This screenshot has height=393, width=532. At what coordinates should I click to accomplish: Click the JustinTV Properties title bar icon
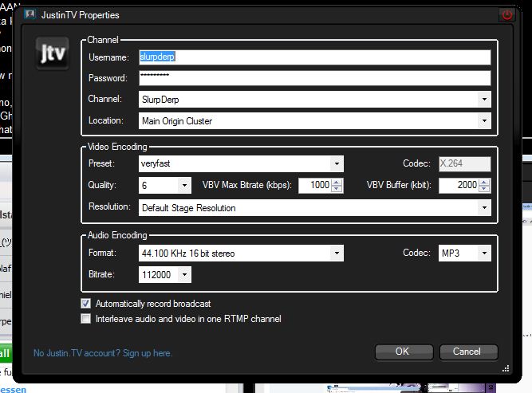(x=30, y=14)
